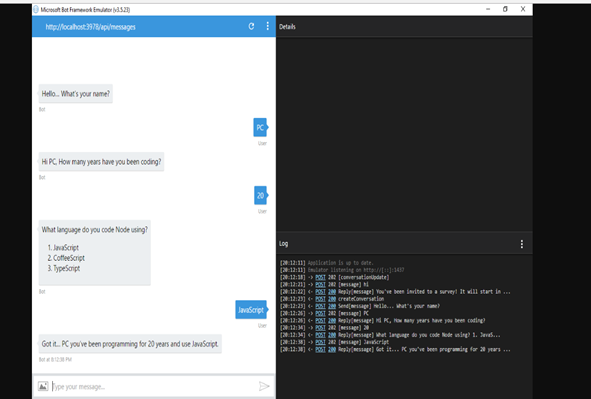Image resolution: width=591 pixels, height=399 pixels.
Task: Click the Log panel header label
Action: click(283, 244)
